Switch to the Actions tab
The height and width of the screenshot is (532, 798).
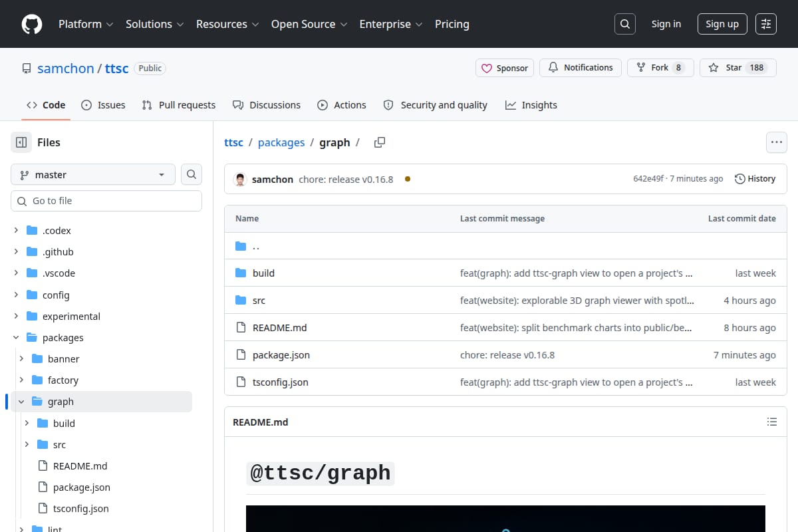tap(342, 105)
